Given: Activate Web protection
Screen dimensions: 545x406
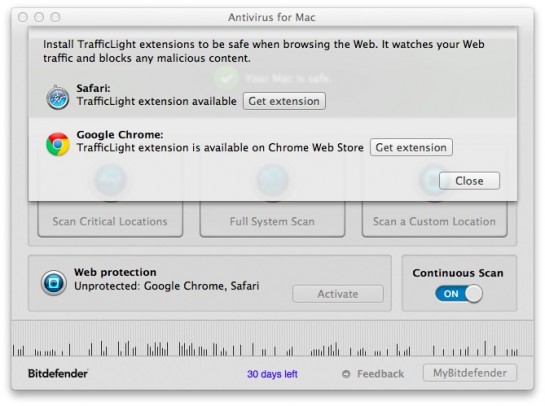Looking at the screenshot, I should (x=338, y=294).
